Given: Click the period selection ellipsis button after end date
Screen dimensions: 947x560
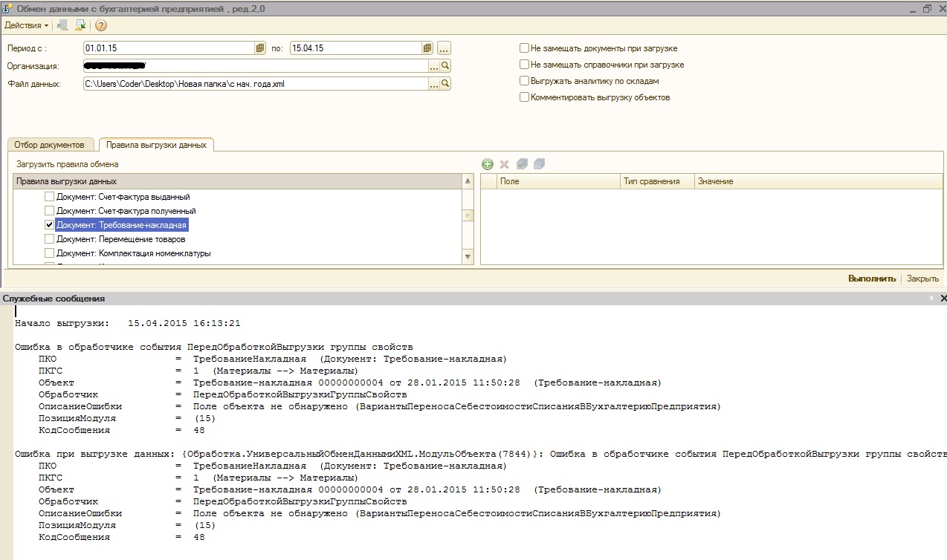Looking at the screenshot, I should 445,48.
